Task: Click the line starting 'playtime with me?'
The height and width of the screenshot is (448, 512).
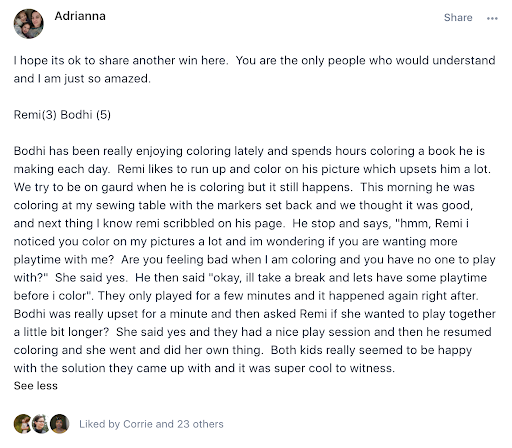Action: [x=254, y=260]
